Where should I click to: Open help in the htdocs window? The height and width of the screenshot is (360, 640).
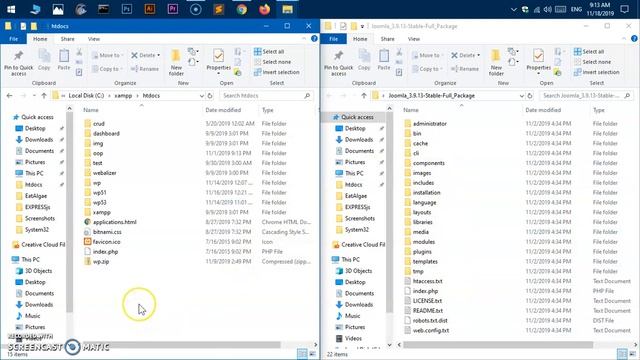(314, 38)
